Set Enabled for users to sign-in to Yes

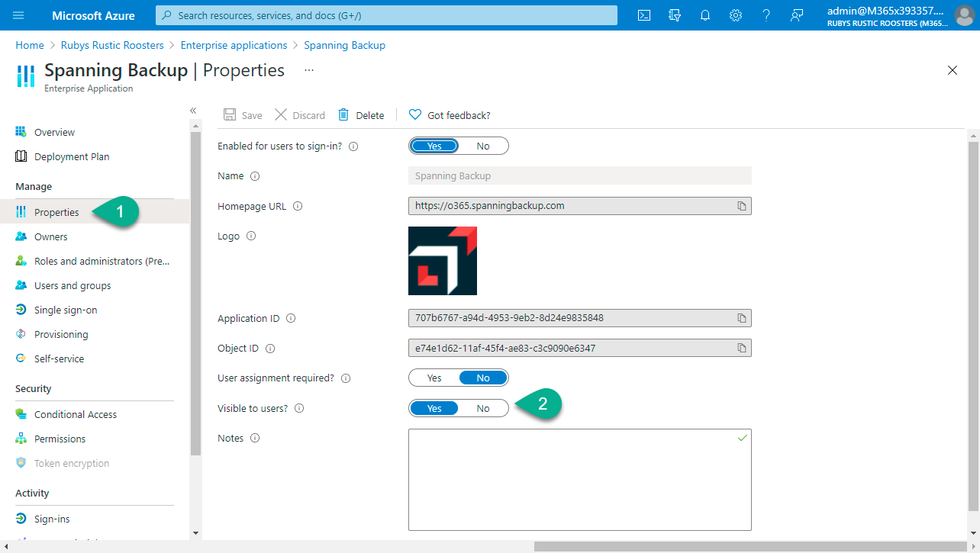click(x=434, y=146)
